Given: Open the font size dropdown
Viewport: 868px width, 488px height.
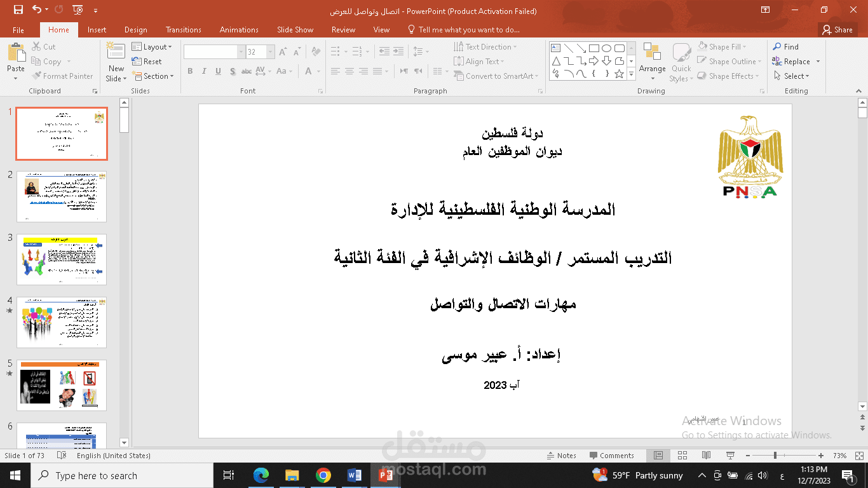Looking at the screenshot, I should 271,52.
